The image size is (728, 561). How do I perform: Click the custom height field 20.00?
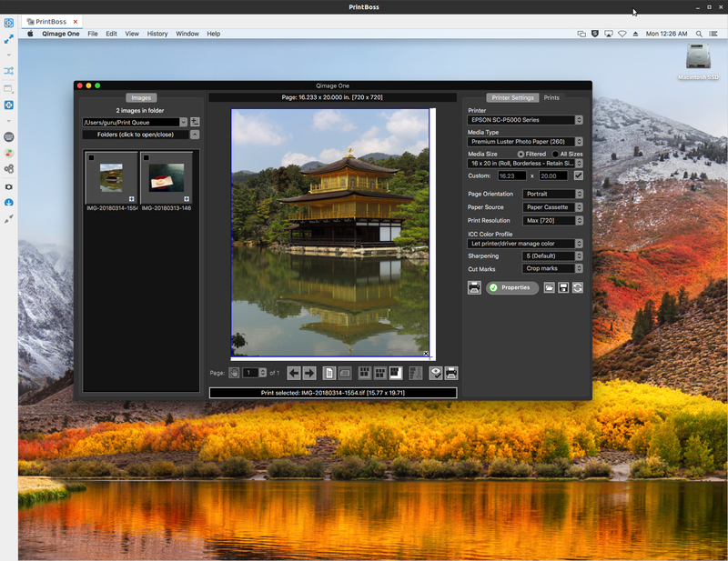pos(553,175)
